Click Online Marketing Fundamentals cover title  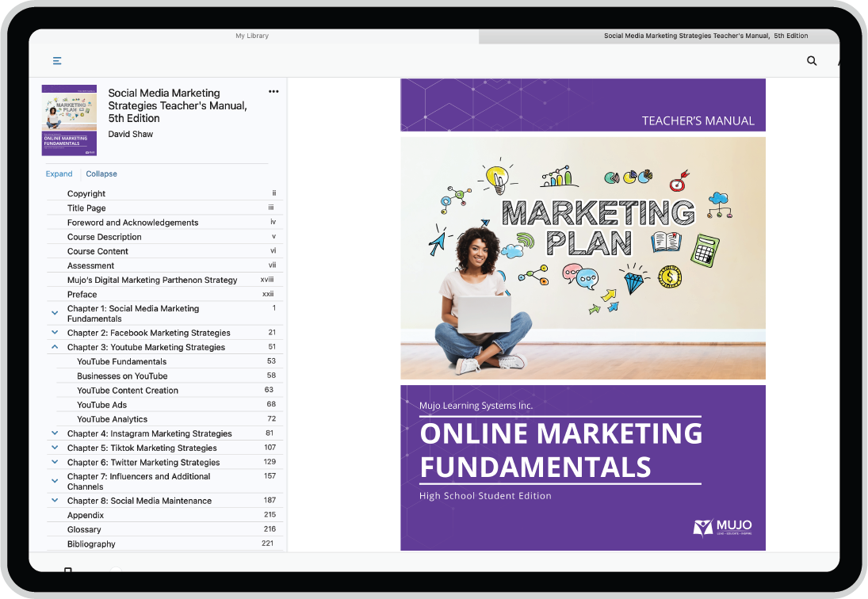point(560,450)
